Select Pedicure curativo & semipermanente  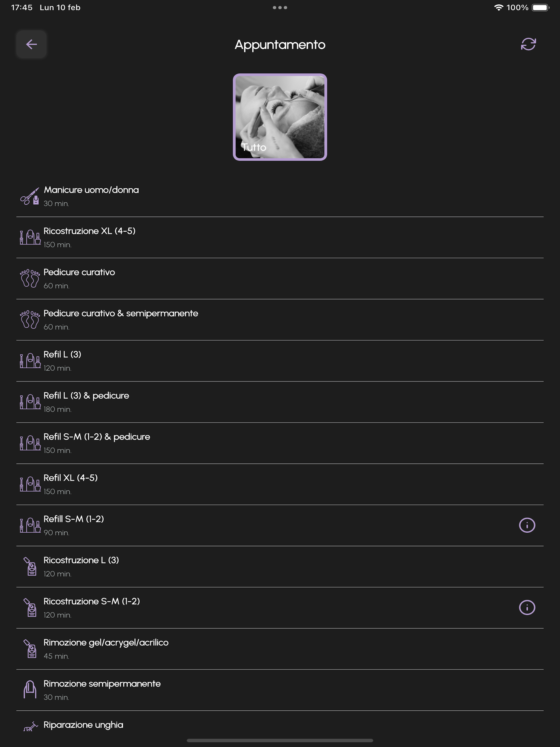click(280, 320)
